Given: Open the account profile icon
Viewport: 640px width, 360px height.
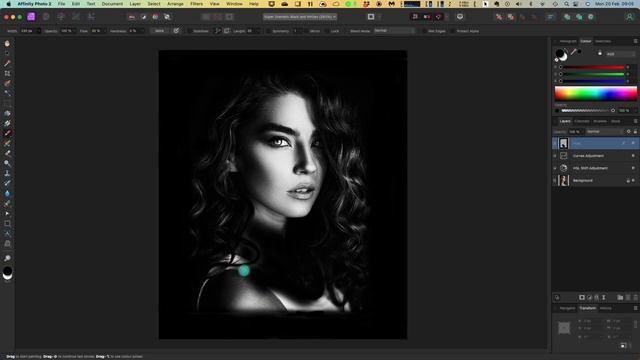Looking at the screenshot, I should (x=629, y=17).
